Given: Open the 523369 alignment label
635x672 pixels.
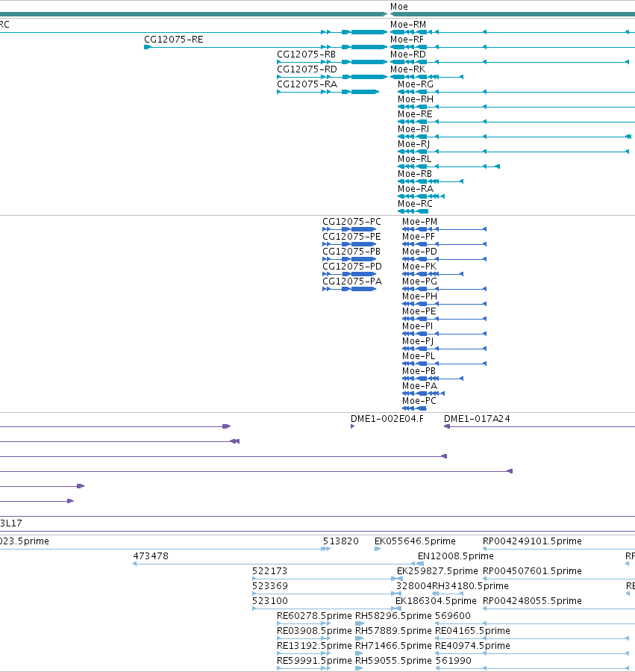Looking at the screenshot, I should click(x=270, y=586).
